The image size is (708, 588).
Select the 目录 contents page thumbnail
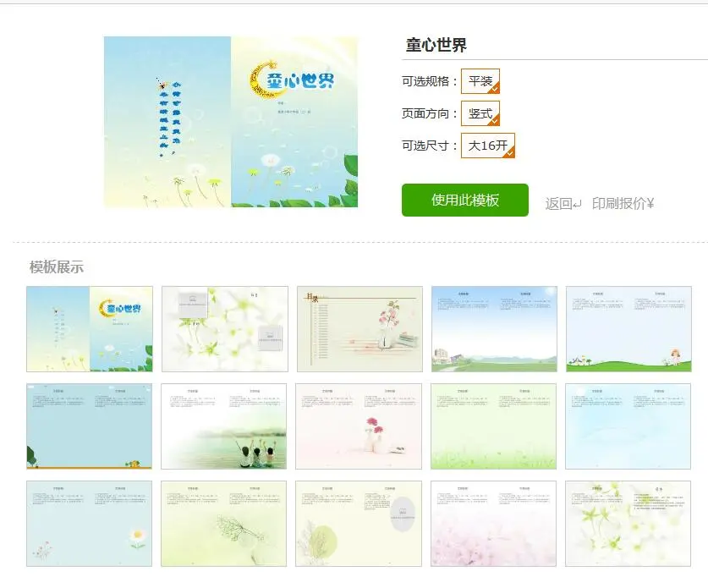coord(359,329)
